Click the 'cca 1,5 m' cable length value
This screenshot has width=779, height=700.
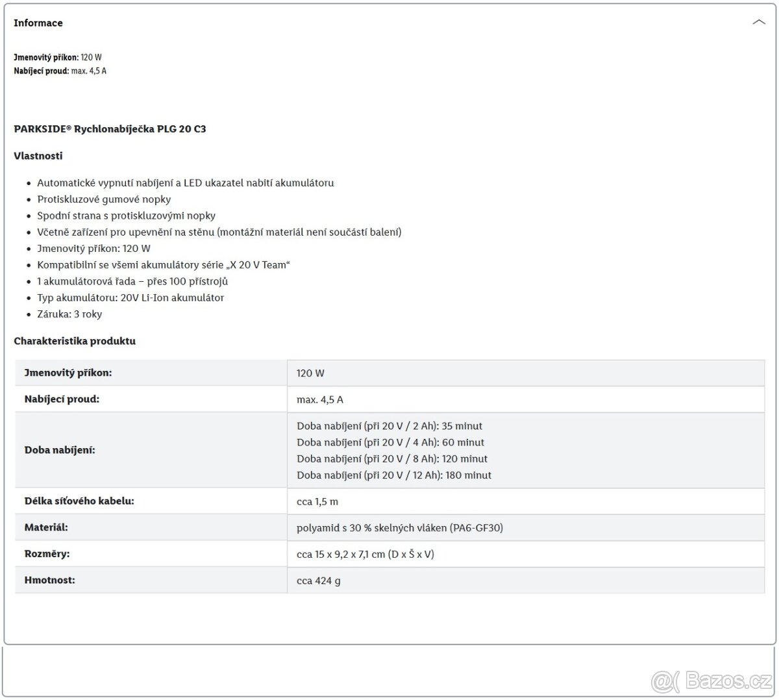pos(317,502)
